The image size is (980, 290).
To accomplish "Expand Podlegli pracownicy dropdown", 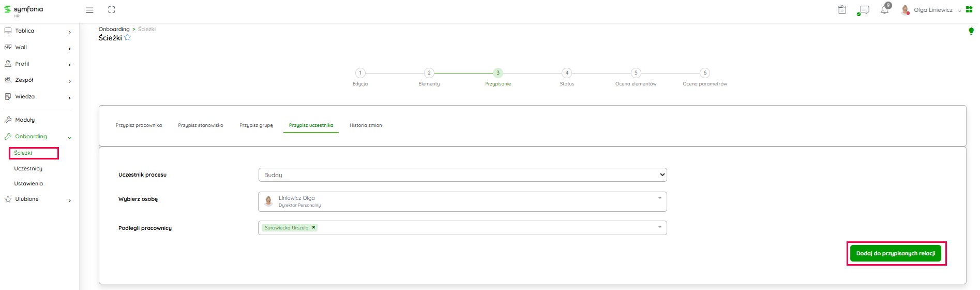I will 659,227.
